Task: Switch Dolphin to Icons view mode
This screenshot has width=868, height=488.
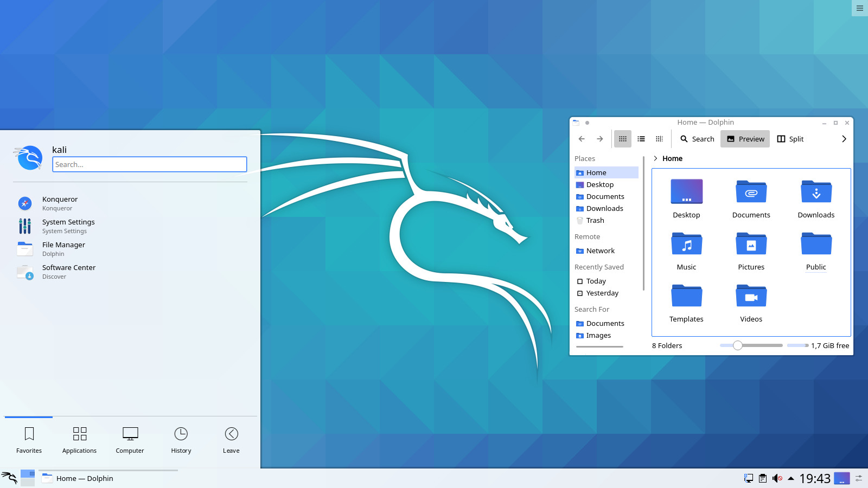Action: (x=622, y=139)
